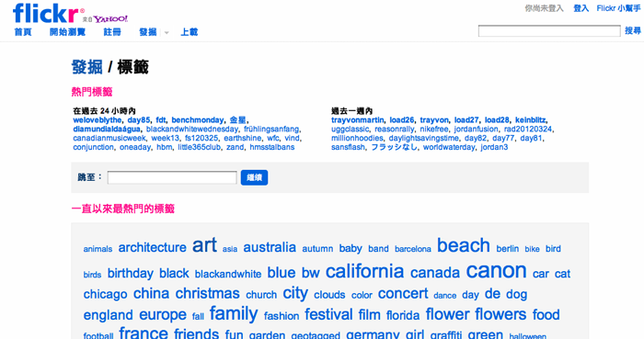
Task: Expand the 發掘 dropdown arrow
Action: coord(167,32)
